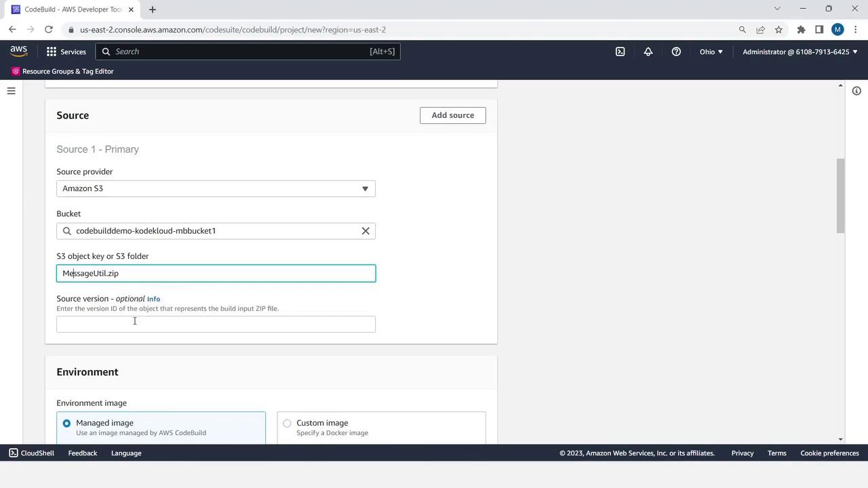
Task: Open the Language selector in footer
Action: (126, 453)
